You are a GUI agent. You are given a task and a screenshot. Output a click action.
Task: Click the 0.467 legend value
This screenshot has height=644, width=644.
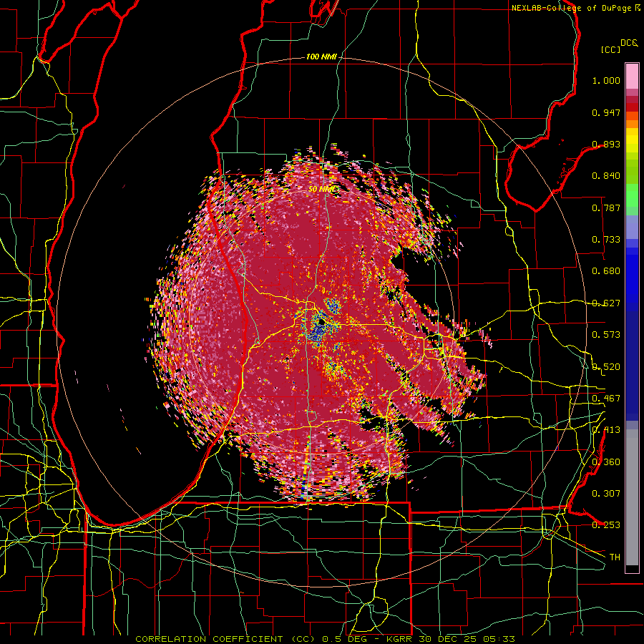(606, 399)
